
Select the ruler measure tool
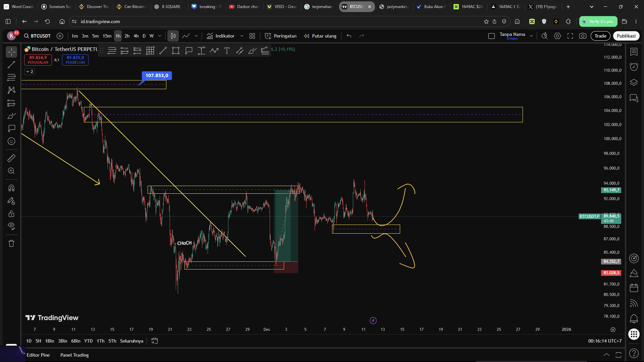click(x=11, y=158)
